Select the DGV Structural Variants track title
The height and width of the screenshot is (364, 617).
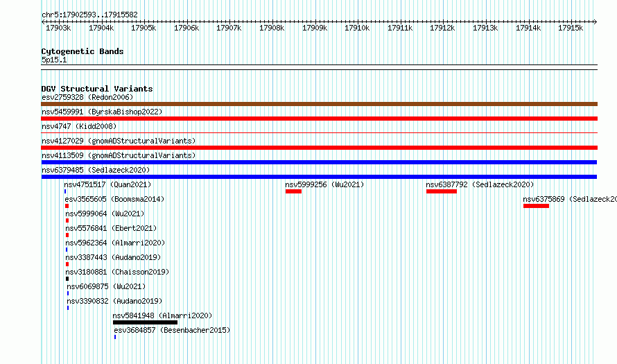(97, 89)
